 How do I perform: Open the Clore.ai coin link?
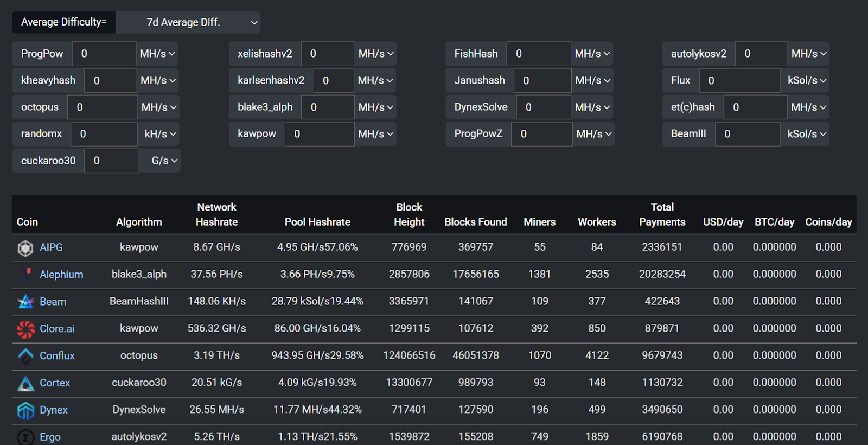pyautogui.click(x=57, y=329)
